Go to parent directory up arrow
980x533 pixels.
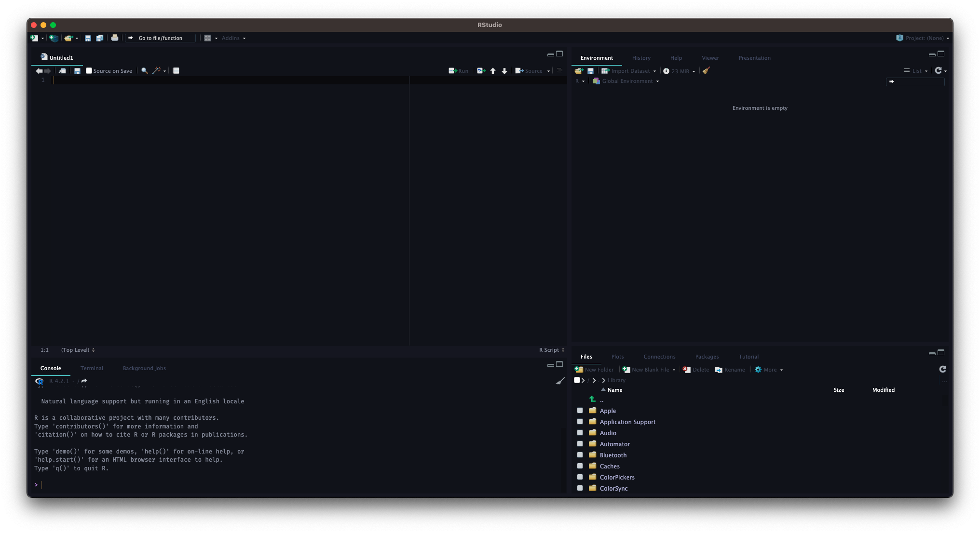593,400
